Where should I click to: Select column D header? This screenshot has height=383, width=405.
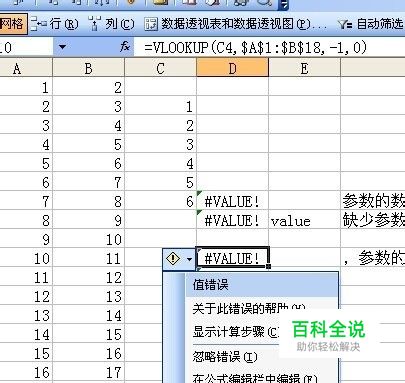click(232, 68)
